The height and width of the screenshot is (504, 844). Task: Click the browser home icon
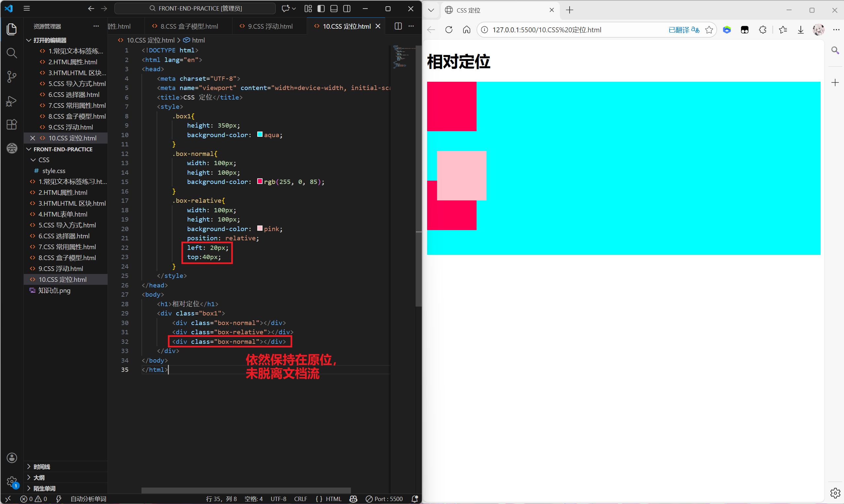(x=466, y=30)
